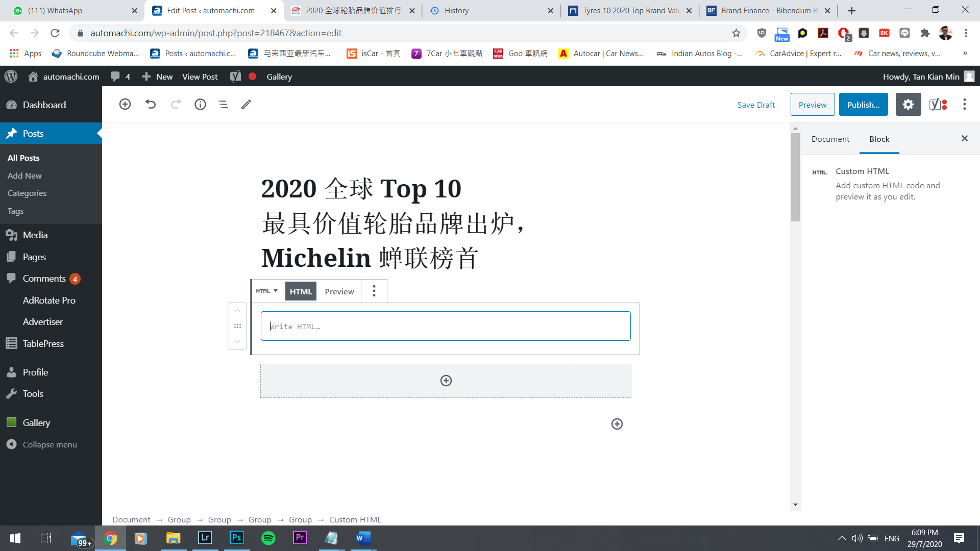Select the HTML mode button
Screen dimensions: 980x551
pos(301,291)
